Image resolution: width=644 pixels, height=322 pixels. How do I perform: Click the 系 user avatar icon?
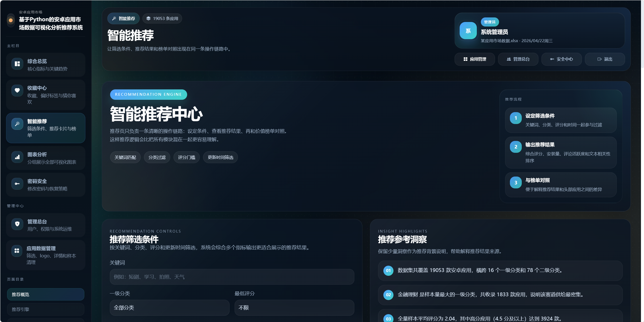click(x=468, y=31)
